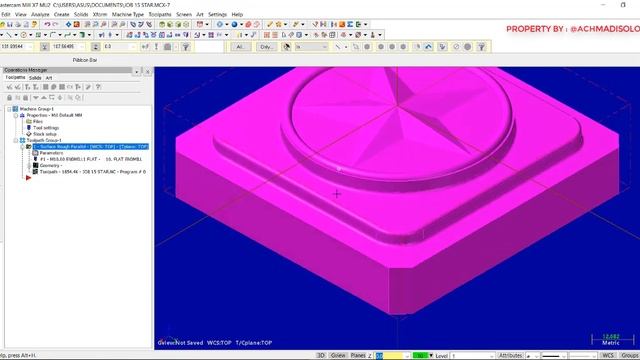Click the help icon at ribbon bar right end
This screenshot has height=360, width=640.
pyautogui.click(x=482, y=47)
